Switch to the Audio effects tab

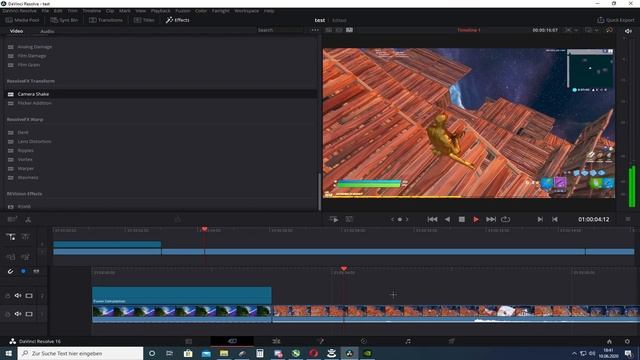click(47, 31)
